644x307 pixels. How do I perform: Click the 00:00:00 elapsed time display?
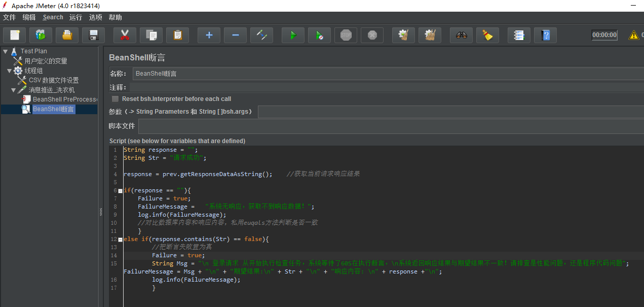tap(604, 35)
